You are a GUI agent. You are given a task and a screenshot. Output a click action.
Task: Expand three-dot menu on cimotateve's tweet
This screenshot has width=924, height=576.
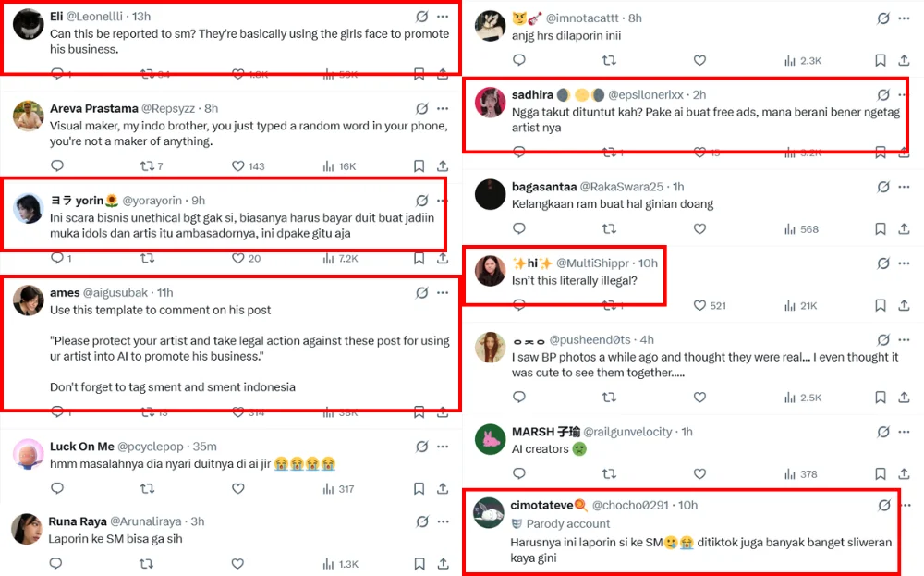click(906, 505)
